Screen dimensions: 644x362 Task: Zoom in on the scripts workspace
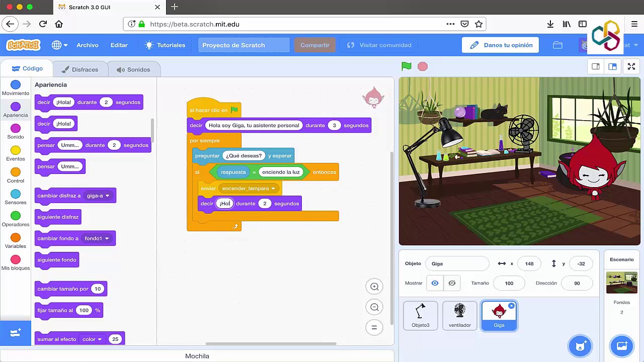pos(374,287)
